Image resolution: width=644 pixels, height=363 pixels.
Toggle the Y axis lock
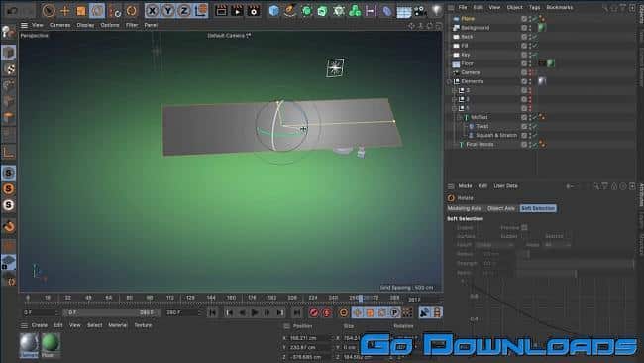(x=168, y=10)
